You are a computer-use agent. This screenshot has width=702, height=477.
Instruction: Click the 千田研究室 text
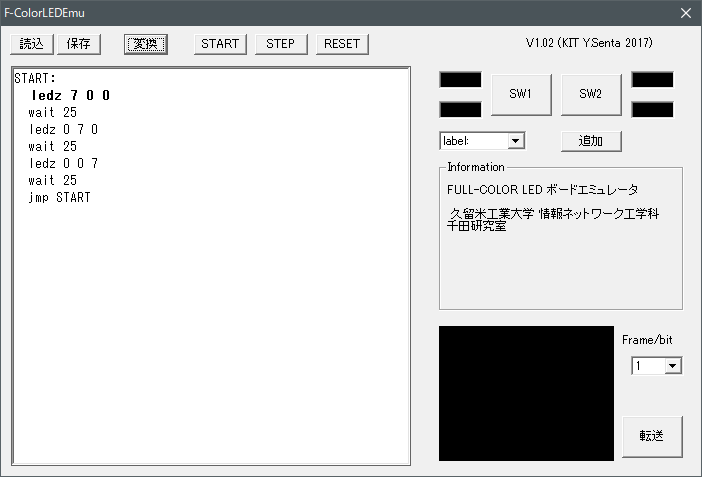pos(477,226)
